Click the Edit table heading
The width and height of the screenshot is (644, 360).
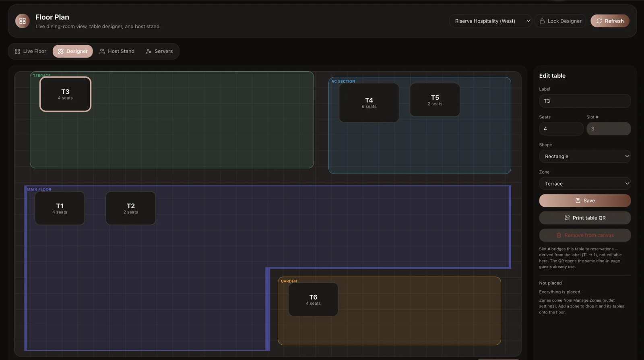[552, 76]
